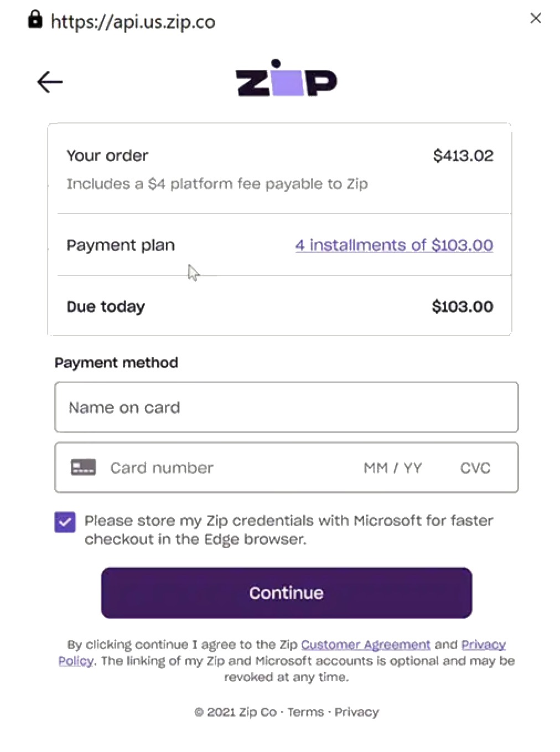
Task: Open the Privacy footer link
Action: click(356, 712)
